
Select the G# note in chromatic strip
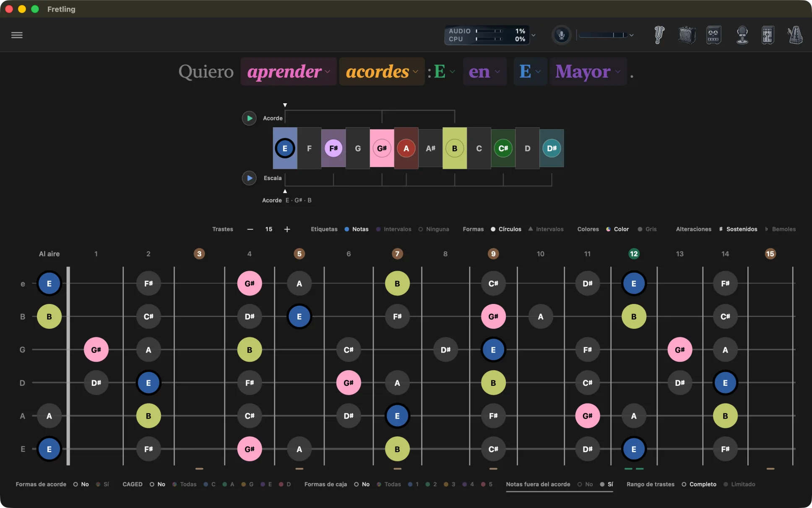point(382,148)
